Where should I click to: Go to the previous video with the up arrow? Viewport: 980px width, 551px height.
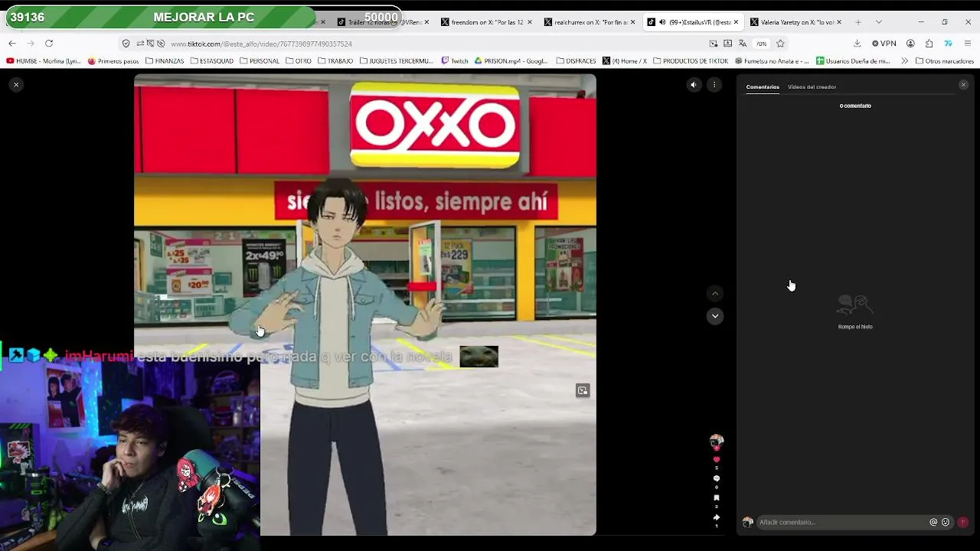[715, 294]
